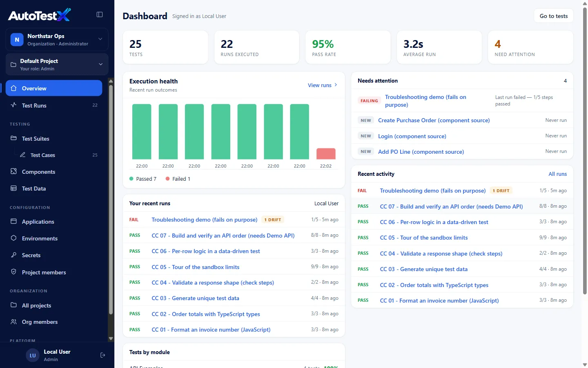Screen dimensions: 588x368
Task: Click the FAILING badge in Needs attention
Action: click(369, 101)
